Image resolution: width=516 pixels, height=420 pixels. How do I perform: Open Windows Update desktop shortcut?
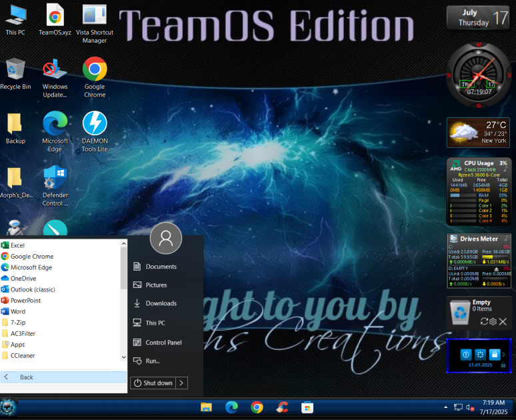coord(55,79)
